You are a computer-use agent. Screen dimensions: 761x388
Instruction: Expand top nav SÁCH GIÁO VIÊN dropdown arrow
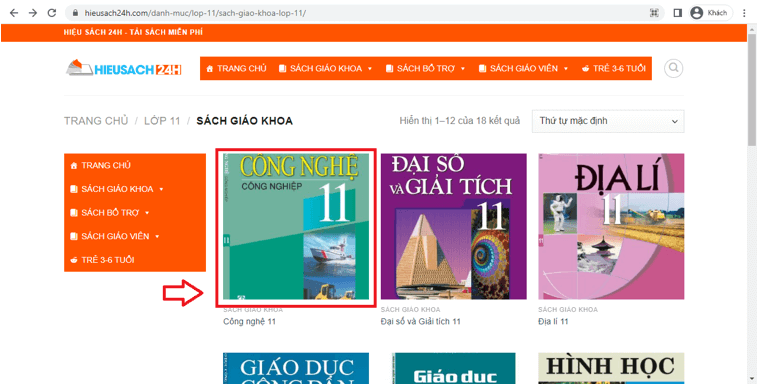(565, 69)
